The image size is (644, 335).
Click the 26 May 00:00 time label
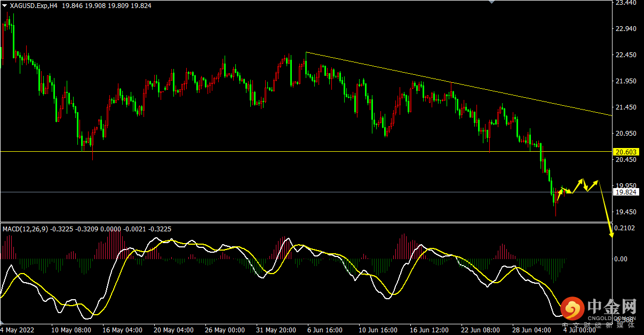click(225, 330)
